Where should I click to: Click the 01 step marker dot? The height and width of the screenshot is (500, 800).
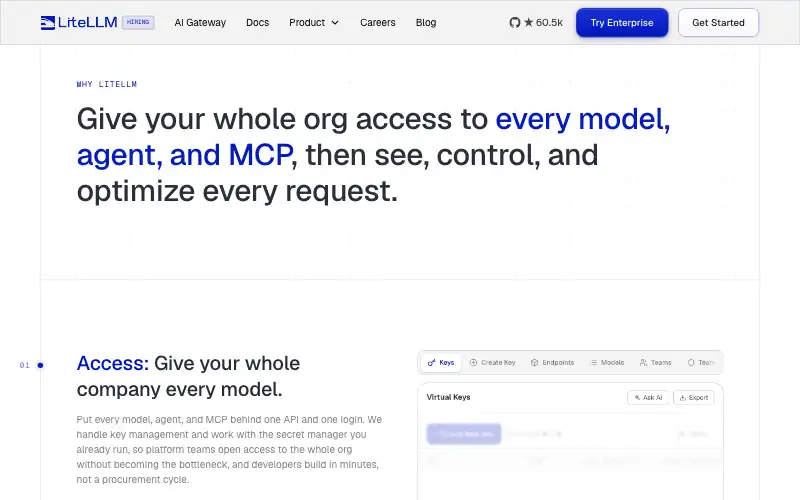coord(40,365)
